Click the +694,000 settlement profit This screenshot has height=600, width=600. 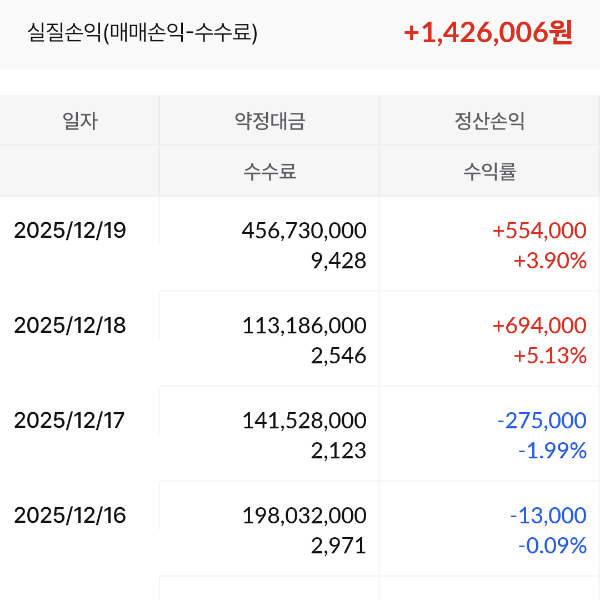(x=539, y=325)
